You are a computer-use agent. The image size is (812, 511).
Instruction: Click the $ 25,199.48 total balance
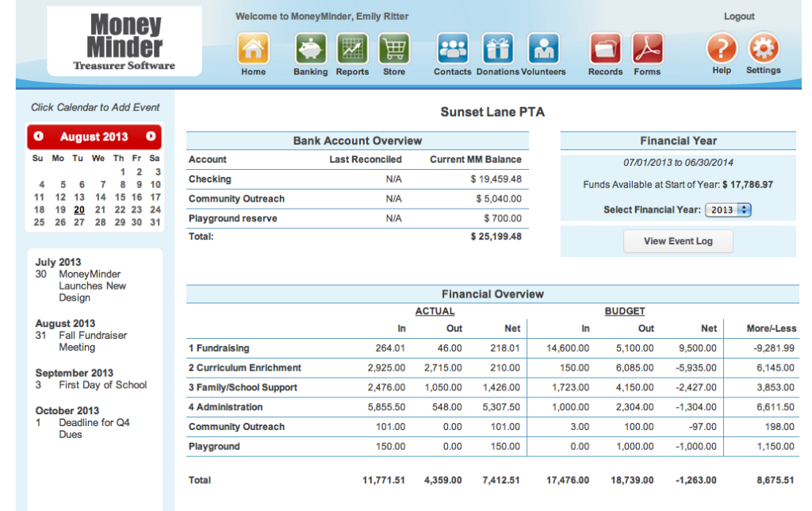click(496, 236)
